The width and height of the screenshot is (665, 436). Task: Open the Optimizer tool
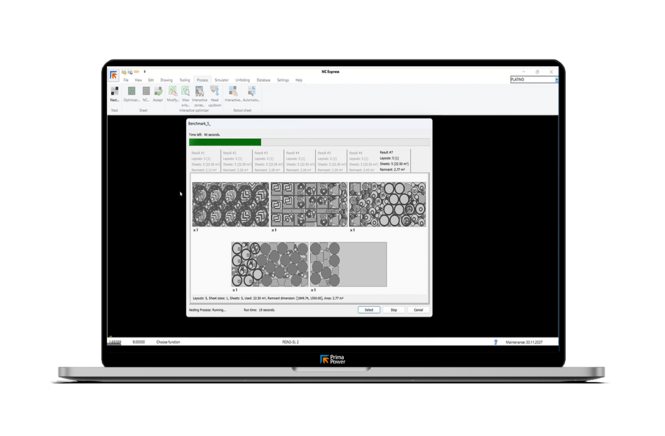(x=131, y=94)
